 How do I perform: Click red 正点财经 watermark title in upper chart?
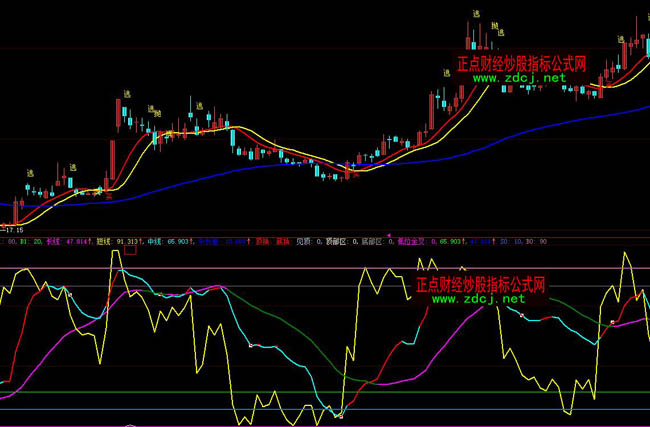click(x=522, y=62)
